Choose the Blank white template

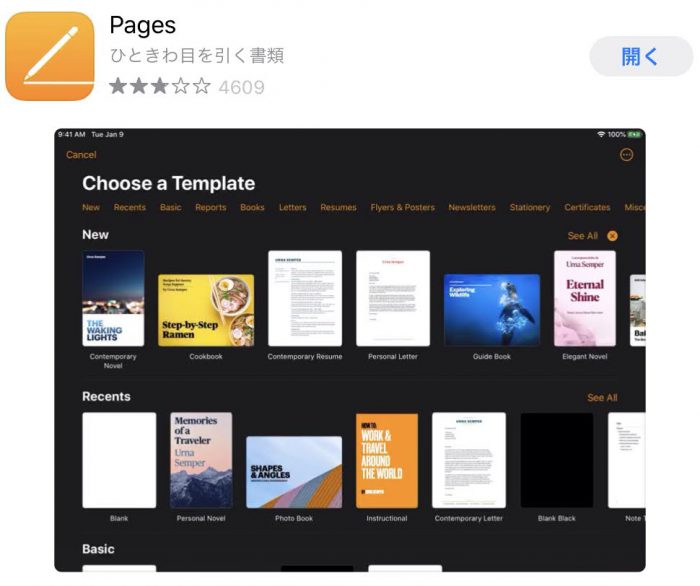click(119, 460)
